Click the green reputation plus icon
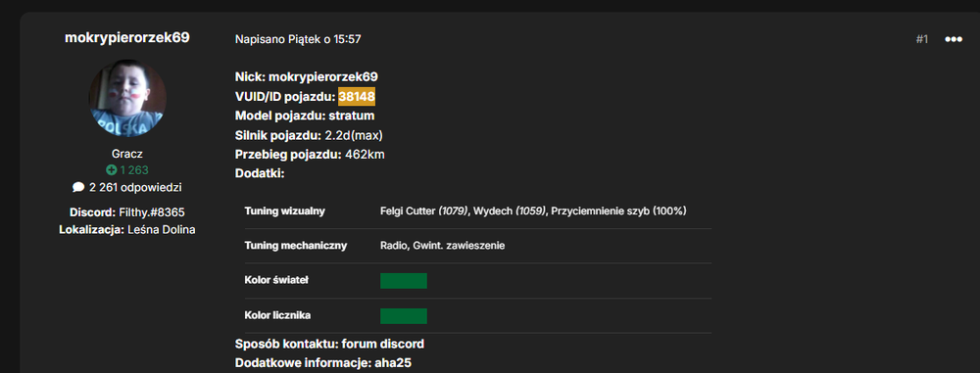This screenshot has height=373, width=980. coord(112,170)
